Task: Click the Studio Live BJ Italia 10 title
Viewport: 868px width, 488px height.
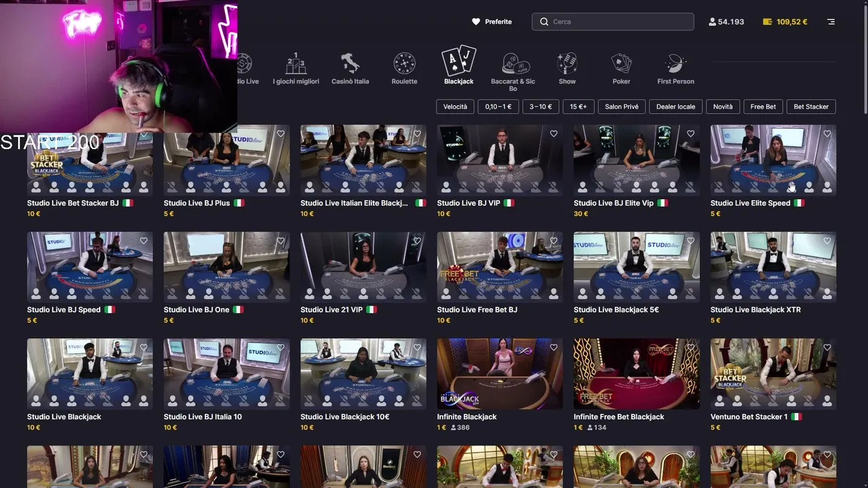Action: (x=203, y=417)
